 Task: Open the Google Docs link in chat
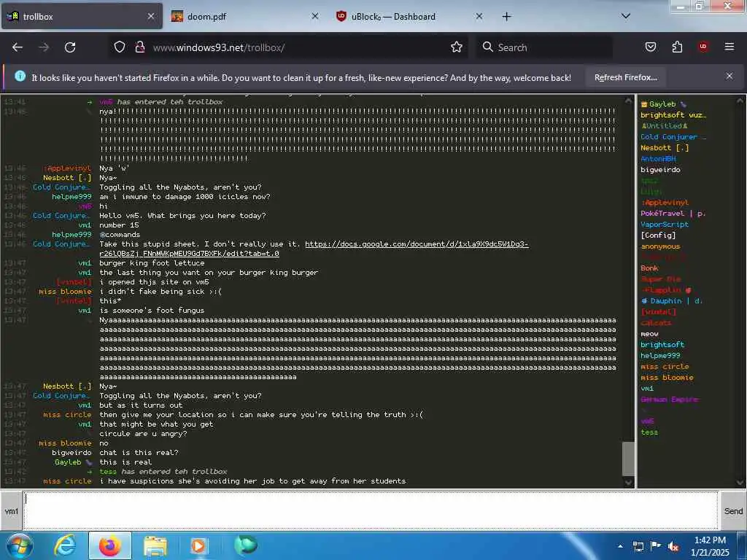(314, 249)
